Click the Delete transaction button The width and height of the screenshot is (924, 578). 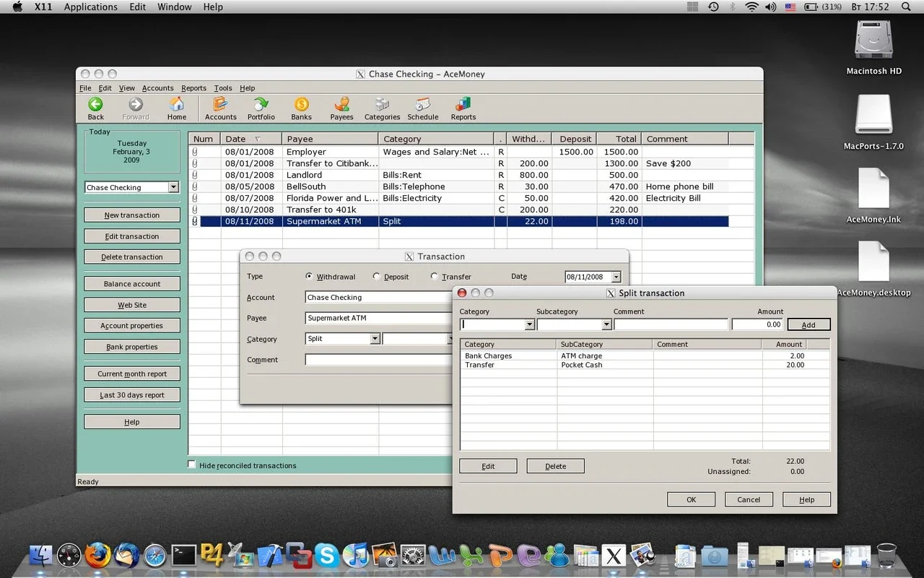pyautogui.click(x=132, y=256)
